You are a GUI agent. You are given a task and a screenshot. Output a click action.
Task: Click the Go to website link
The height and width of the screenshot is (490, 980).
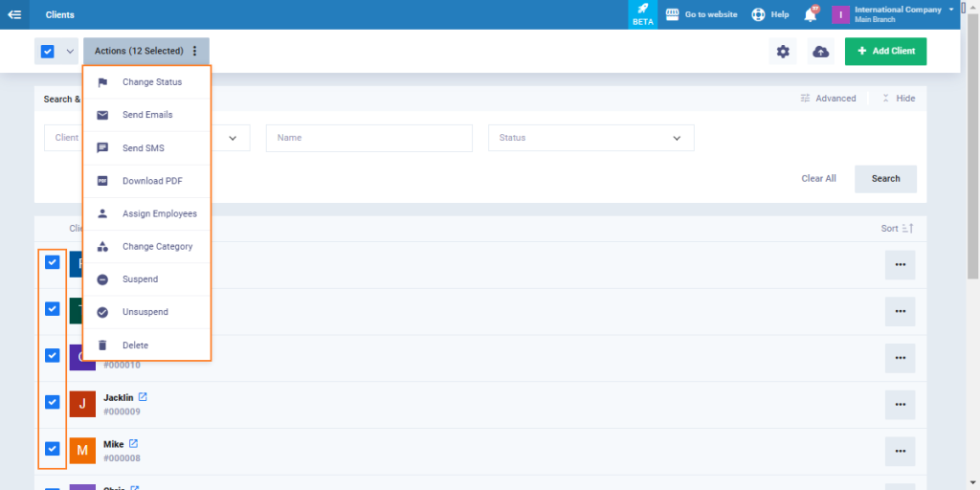coord(711,14)
